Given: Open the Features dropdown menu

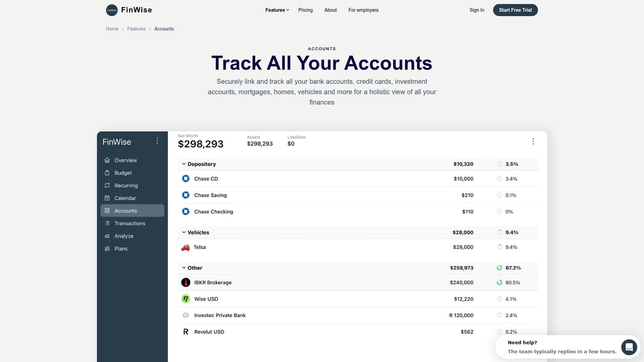Looking at the screenshot, I should point(277,10).
